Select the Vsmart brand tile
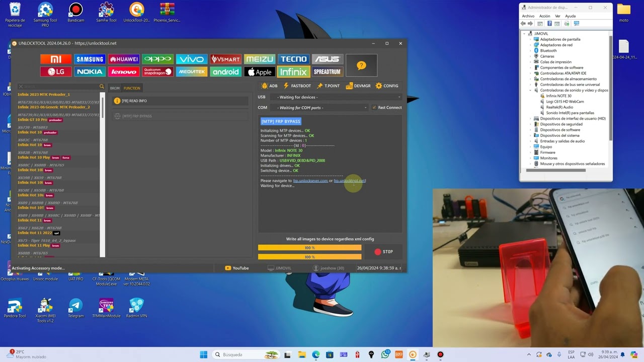 coord(225,59)
